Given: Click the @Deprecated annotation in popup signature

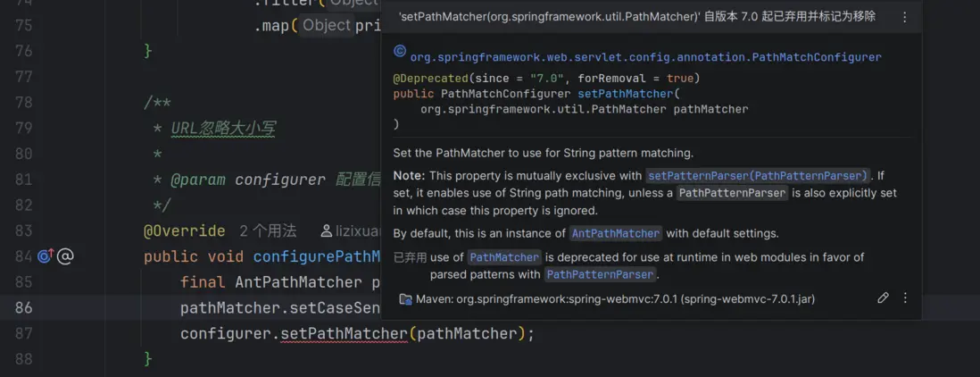Looking at the screenshot, I should (x=430, y=79).
